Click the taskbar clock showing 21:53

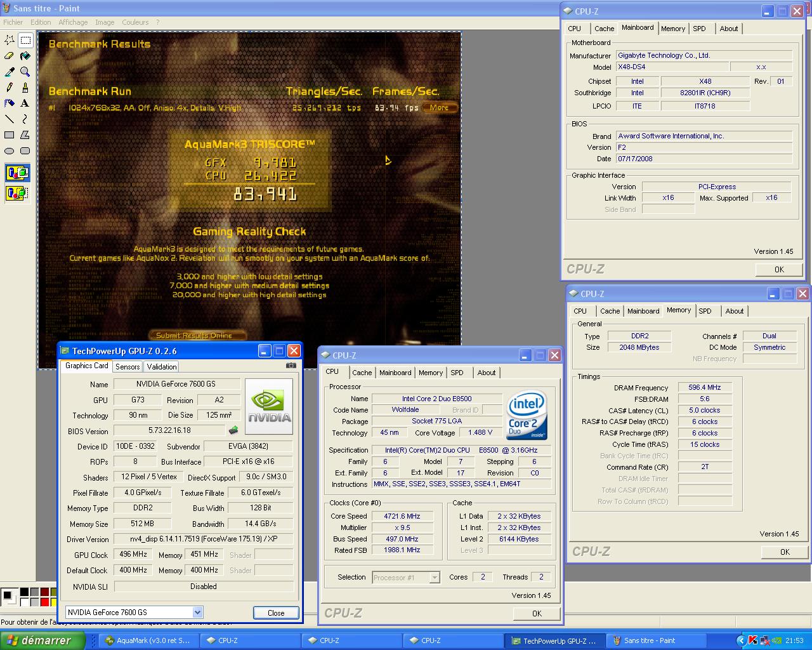(794, 640)
